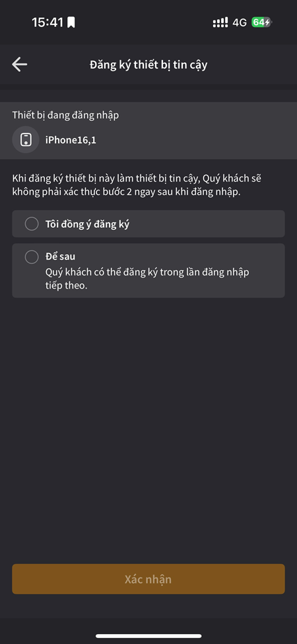Choose the 'Để sau' option label text
Screen dimensions: 297x644
click(60, 257)
